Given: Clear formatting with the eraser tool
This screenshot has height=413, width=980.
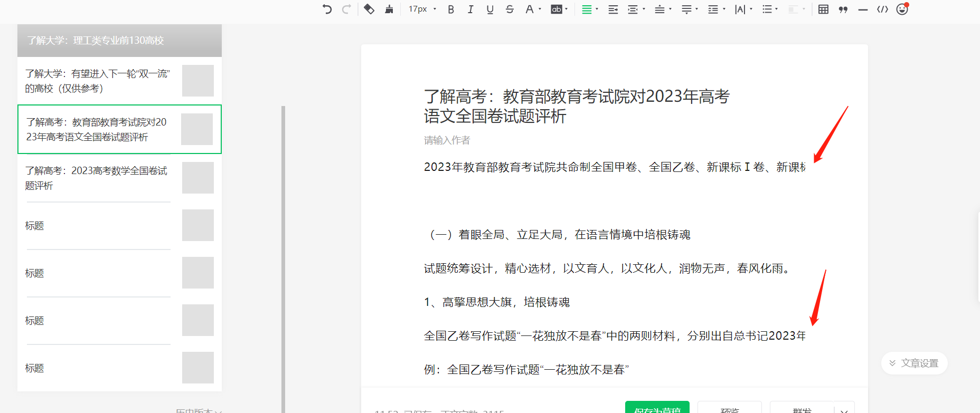Looking at the screenshot, I should click(x=369, y=9).
